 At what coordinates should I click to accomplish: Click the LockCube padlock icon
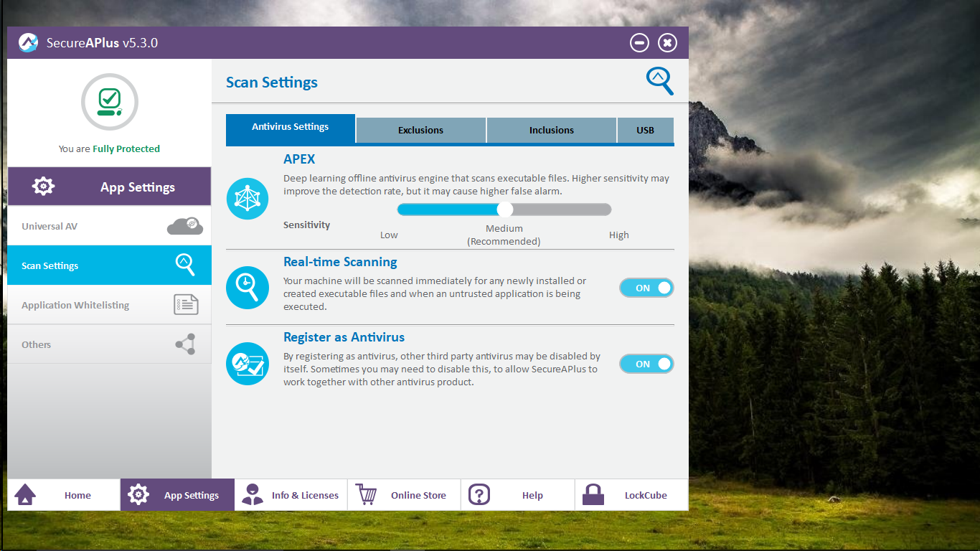point(593,494)
